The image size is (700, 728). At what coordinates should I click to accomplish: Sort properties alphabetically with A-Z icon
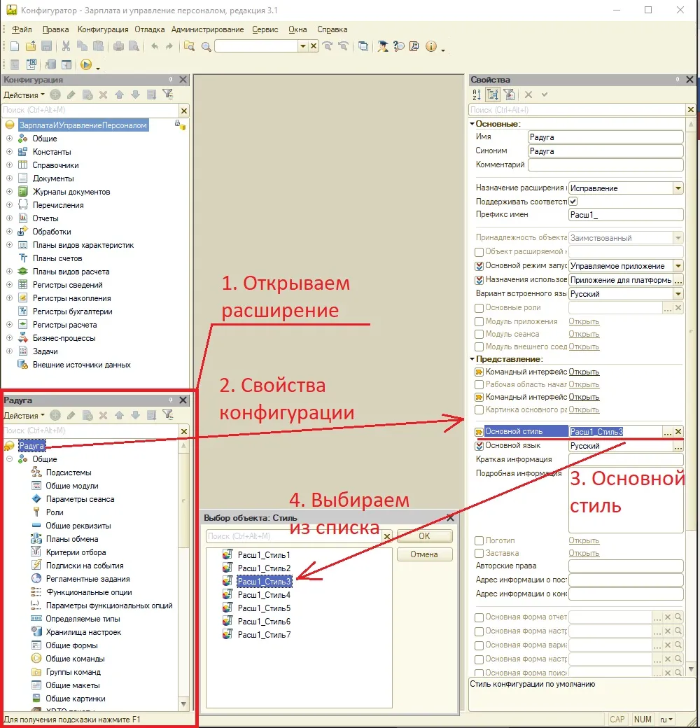click(477, 94)
